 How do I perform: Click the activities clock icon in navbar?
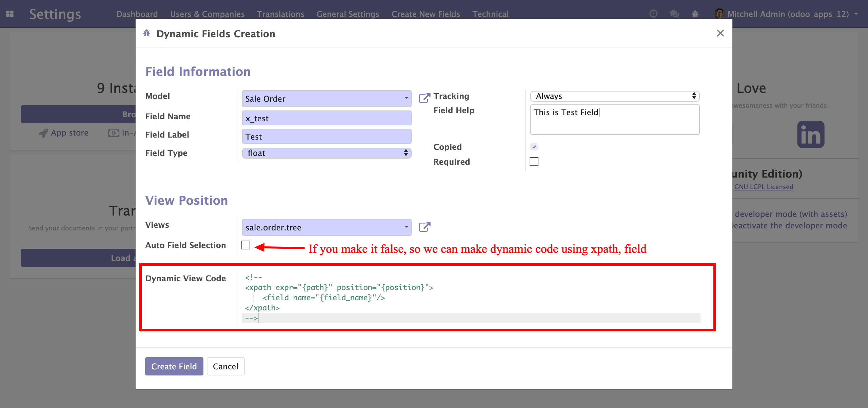[653, 14]
